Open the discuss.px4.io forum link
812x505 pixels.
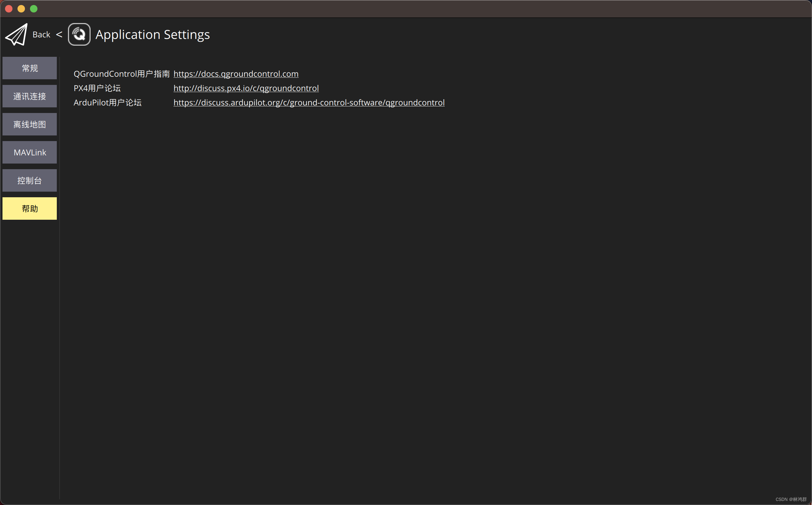pos(246,88)
